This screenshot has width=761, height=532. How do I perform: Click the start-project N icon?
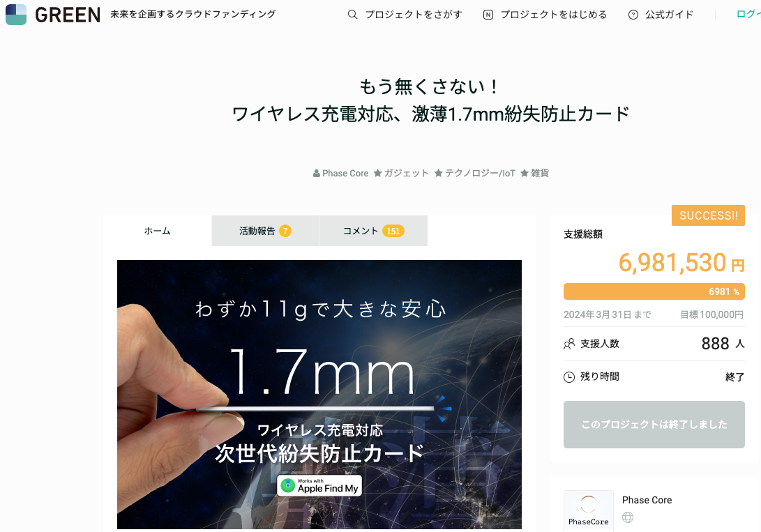tap(488, 15)
